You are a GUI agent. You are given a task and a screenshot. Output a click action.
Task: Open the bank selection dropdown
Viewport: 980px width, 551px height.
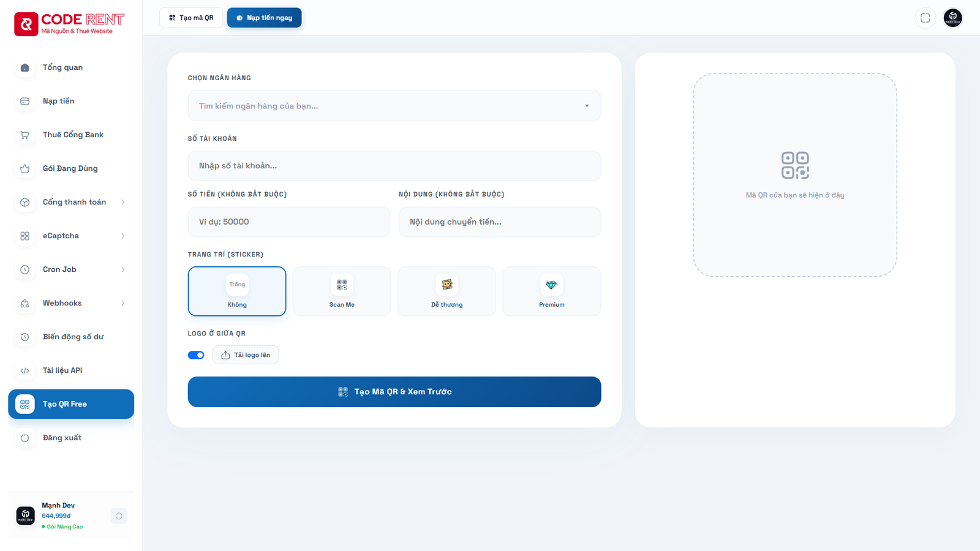394,105
